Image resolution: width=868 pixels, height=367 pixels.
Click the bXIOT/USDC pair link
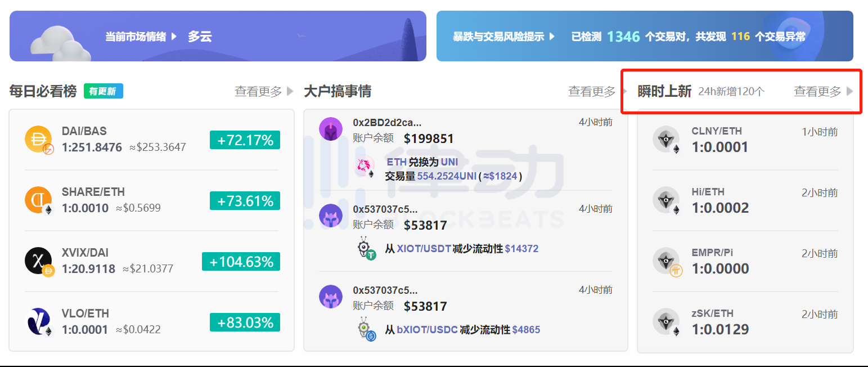coord(427,330)
